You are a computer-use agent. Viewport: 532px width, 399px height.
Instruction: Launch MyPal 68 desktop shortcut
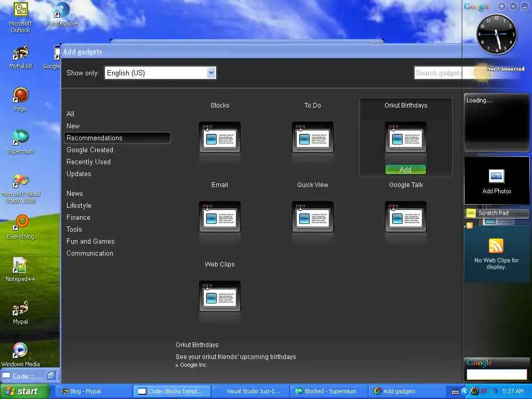coord(20,57)
